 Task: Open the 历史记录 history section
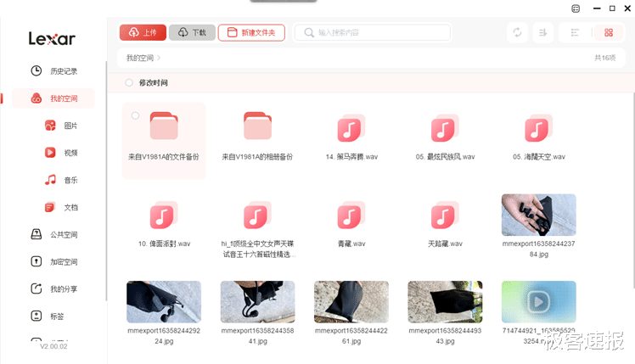pos(53,71)
